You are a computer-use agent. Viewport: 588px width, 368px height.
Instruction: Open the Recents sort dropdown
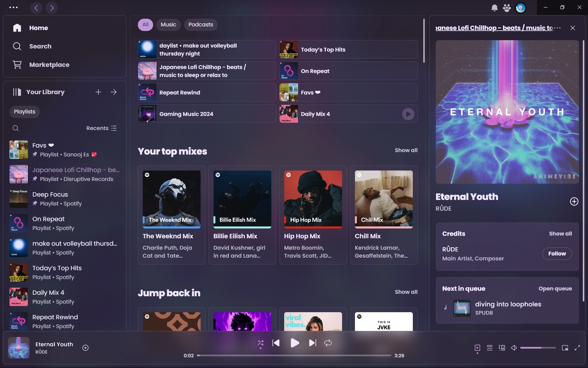pos(101,128)
